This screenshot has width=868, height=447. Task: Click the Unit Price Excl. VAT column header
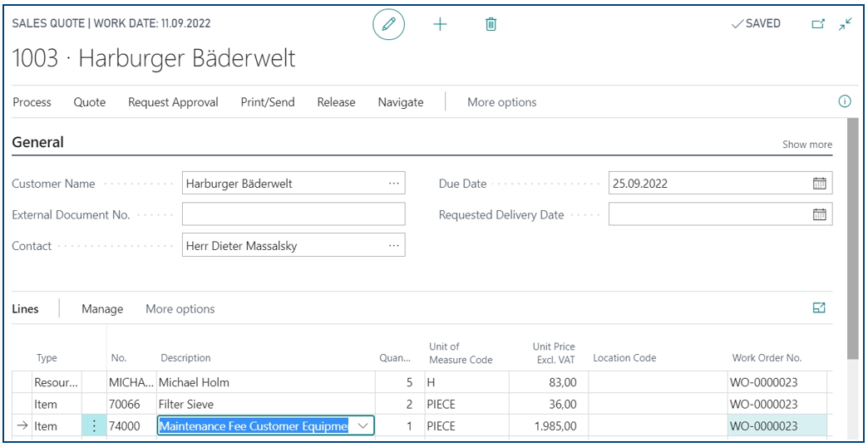(x=554, y=353)
